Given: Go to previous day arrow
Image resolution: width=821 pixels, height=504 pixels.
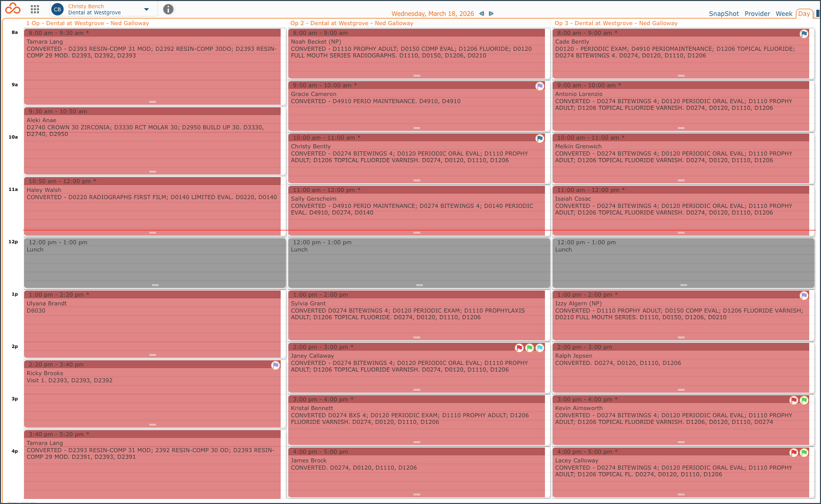Looking at the screenshot, I should tap(481, 14).
